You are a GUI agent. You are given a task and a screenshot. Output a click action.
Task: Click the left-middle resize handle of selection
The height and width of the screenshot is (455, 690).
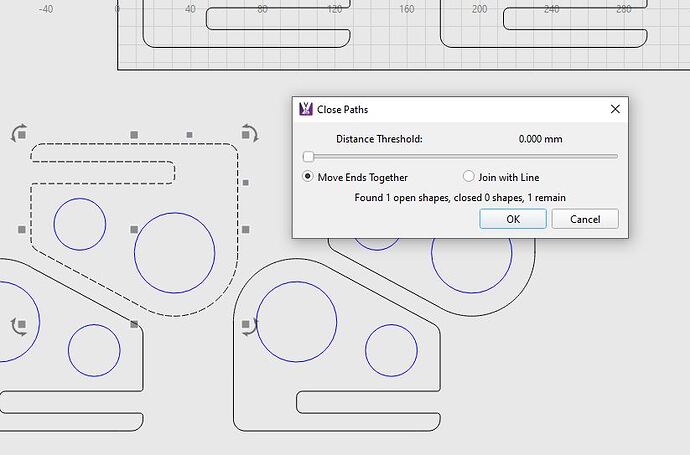click(x=22, y=230)
